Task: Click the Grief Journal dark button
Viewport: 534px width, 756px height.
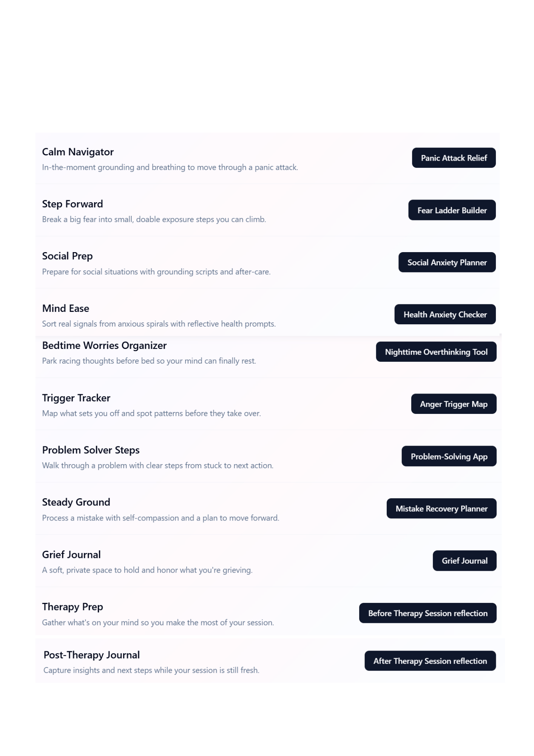Action: (465, 561)
